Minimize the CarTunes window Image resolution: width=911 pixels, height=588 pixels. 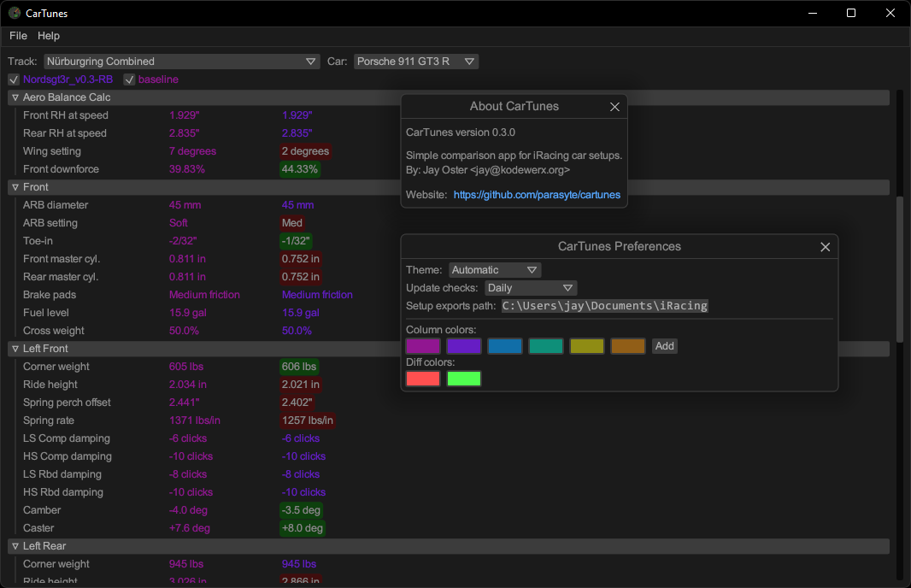(x=813, y=13)
